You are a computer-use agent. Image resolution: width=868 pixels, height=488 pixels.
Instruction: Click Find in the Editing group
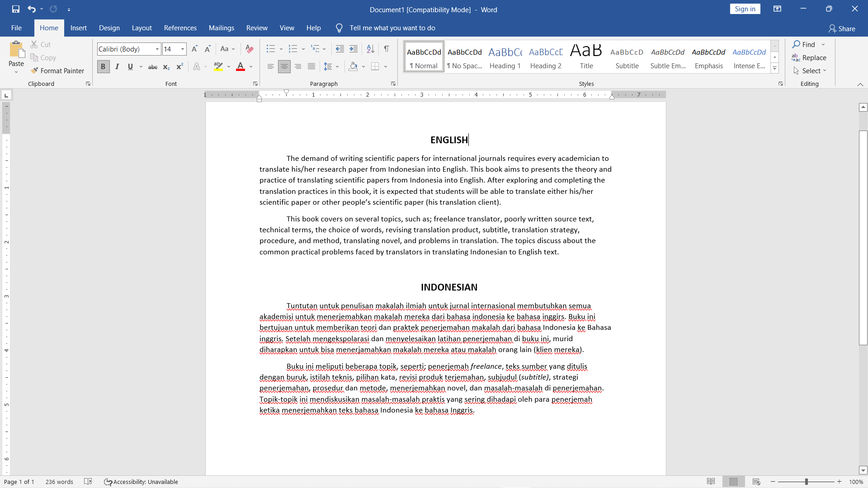coord(804,44)
